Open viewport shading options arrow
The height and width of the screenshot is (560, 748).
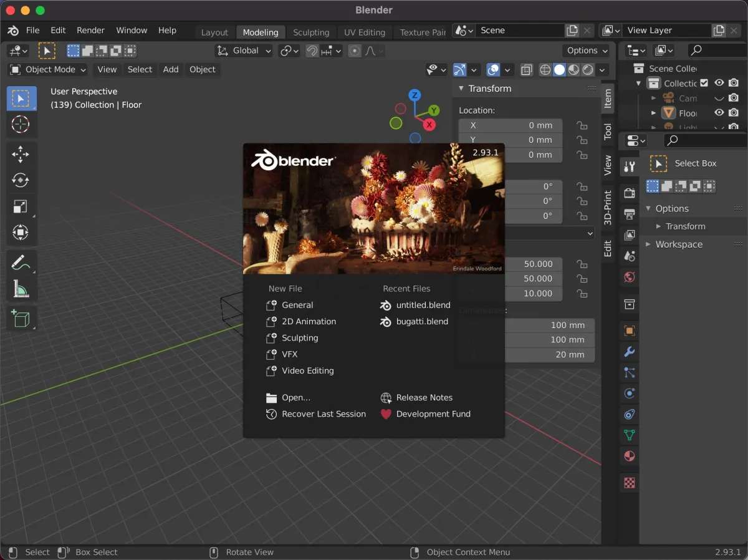pyautogui.click(x=602, y=70)
